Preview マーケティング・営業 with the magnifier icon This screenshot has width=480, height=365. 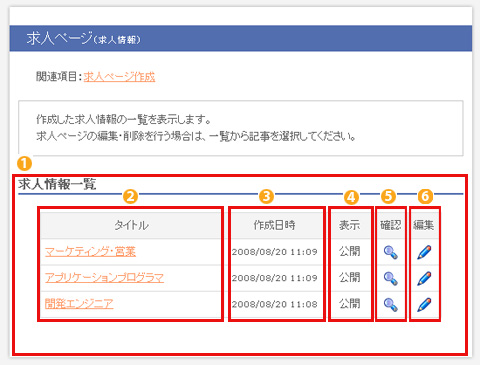pyautogui.click(x=390, y=252)
